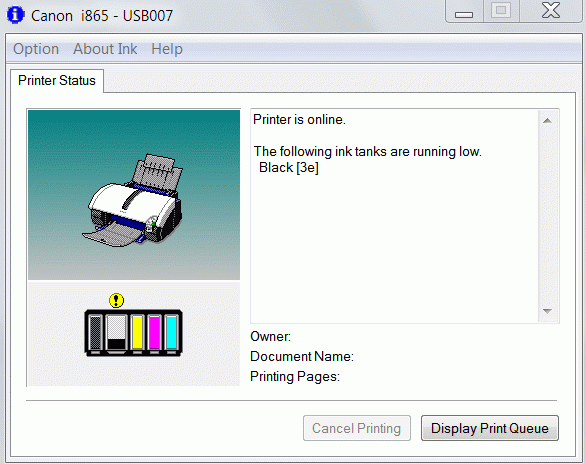Click the Display Print Queue button
Screen dimensions: 586x464
[490, 428]
